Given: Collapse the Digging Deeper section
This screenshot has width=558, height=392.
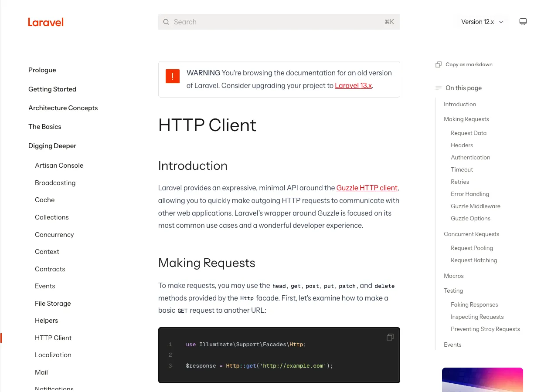Looking at the screenshot, I should click(52, 146).
